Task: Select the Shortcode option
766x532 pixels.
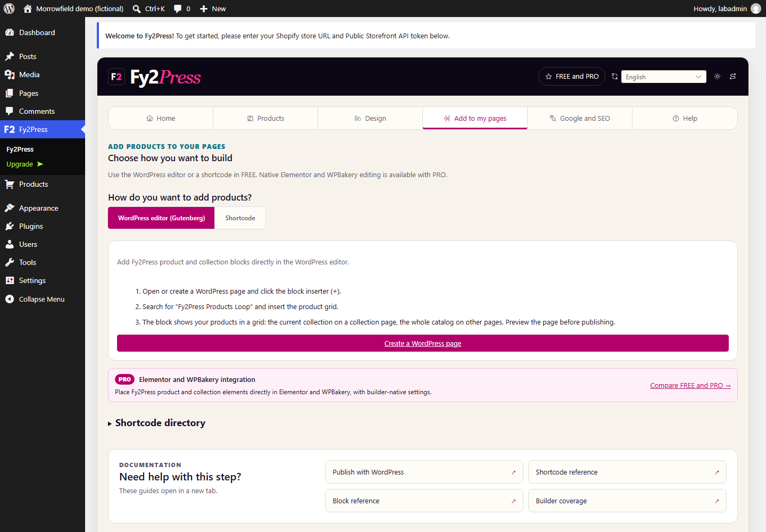Action: pyautogui.click(x=240, y=218)
